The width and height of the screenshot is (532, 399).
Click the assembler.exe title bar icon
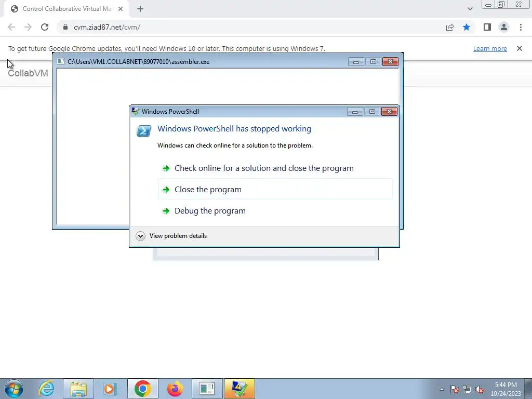tap(61, 61)
